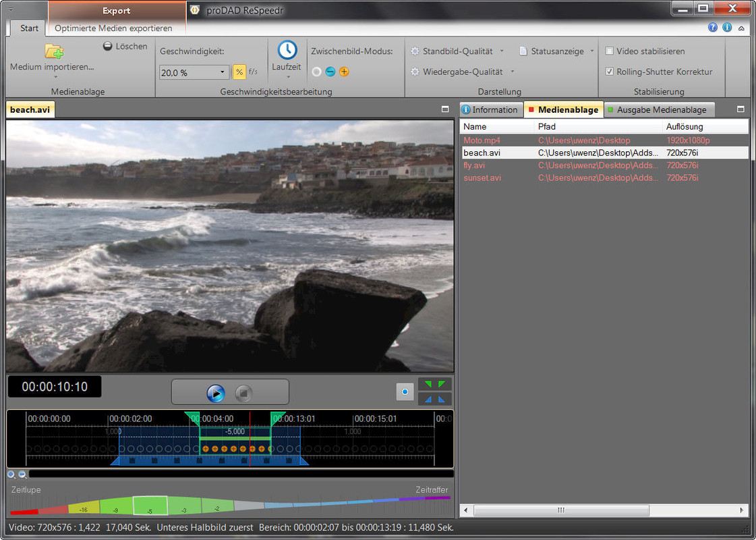Zoom in the timeline with magnifier icon

tap(11, 475)
